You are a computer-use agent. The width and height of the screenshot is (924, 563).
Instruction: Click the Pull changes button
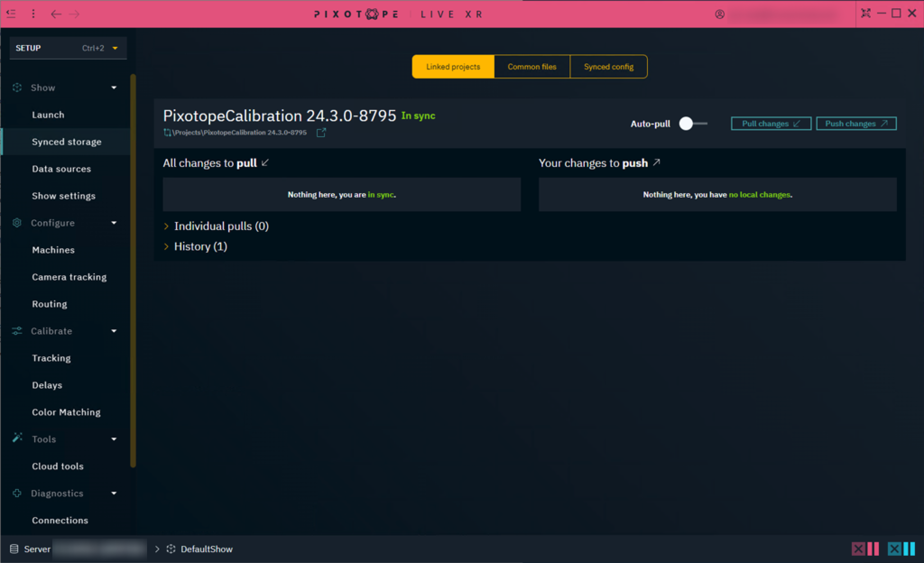click(771, 124)
